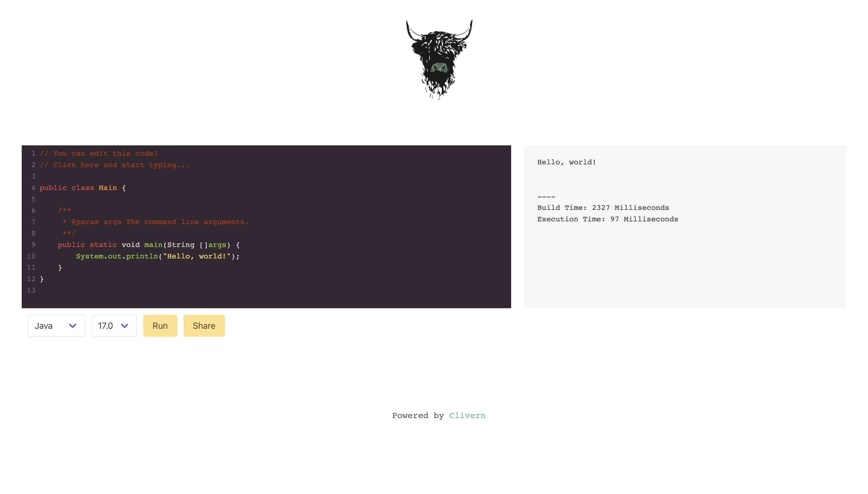This screenshot has width=868, height=494.
Task: Click the Java dropdown chevron arrow
Action: pyautogui.click(x=73, y=326)
